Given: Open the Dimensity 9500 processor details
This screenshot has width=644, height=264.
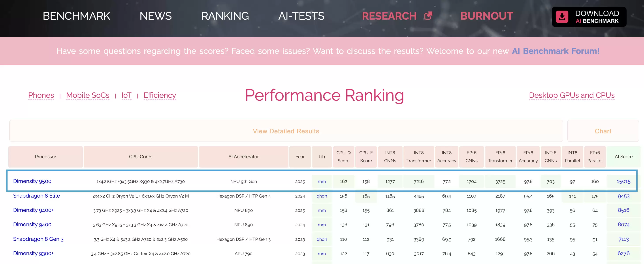Looking at the screenshot, I should coord(32,181).
